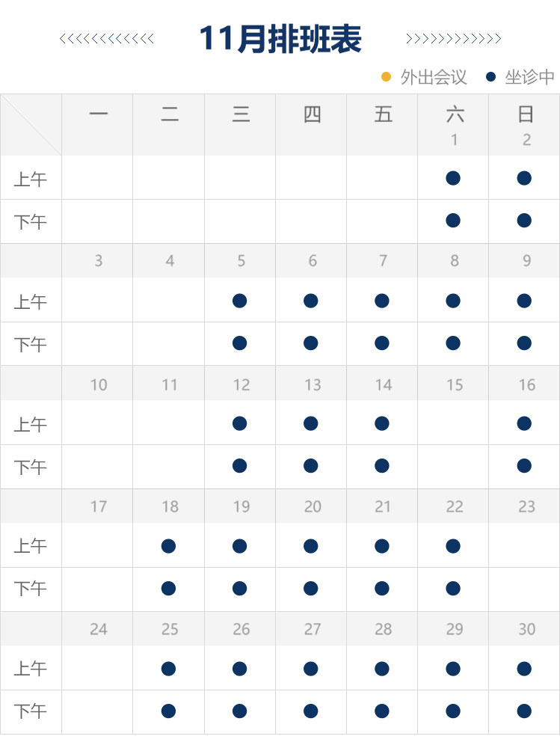
Task: Select the 三 weekday column header
Action: point(241,114)
